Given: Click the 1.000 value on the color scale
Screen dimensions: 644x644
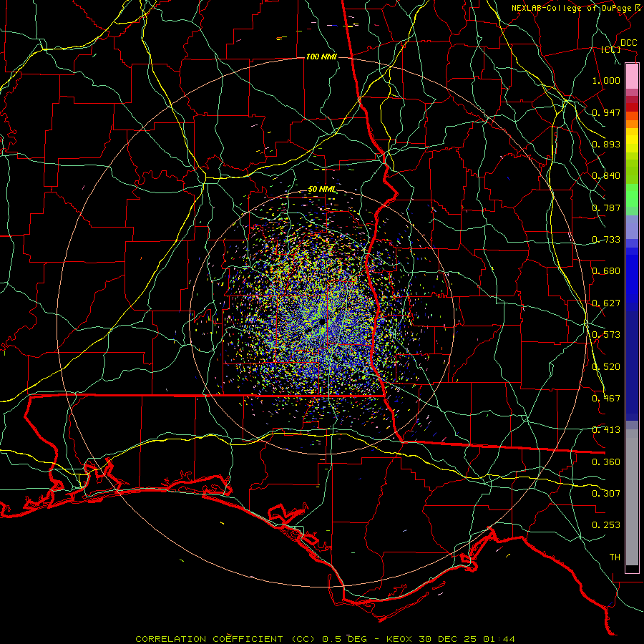Looking at the screenshot, I should (x=606, y=80).
